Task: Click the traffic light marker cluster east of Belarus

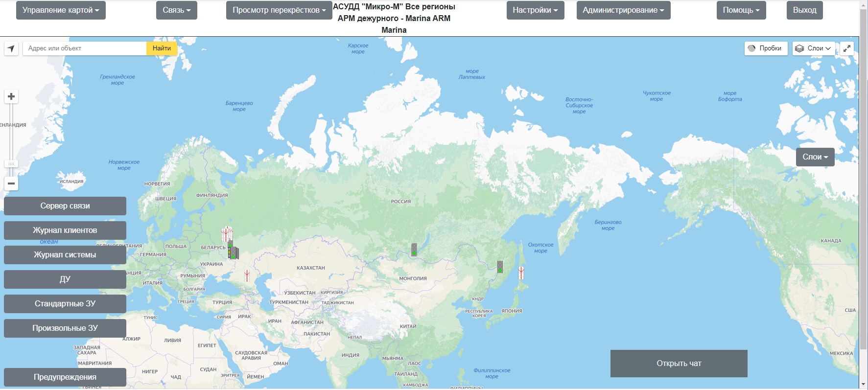Action: point(233,252)
